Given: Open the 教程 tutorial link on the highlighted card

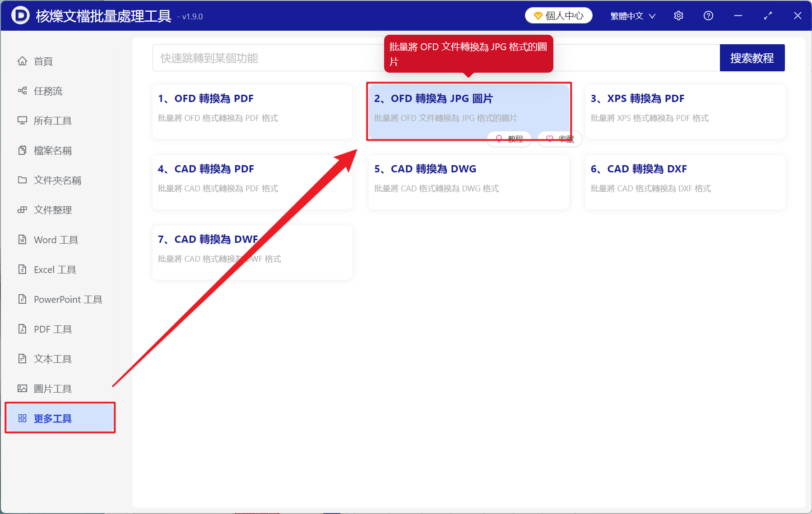Looking at the screenshot, I should coord(509,139).
